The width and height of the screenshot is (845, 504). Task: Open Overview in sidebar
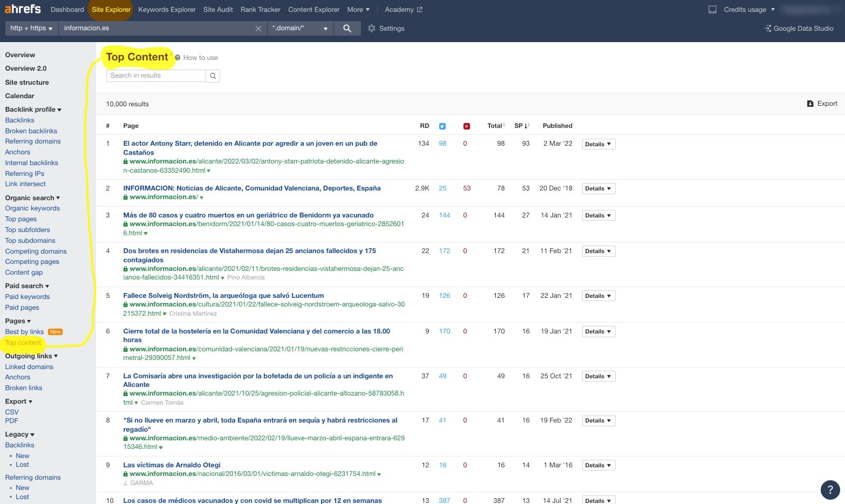coord(20,55)
